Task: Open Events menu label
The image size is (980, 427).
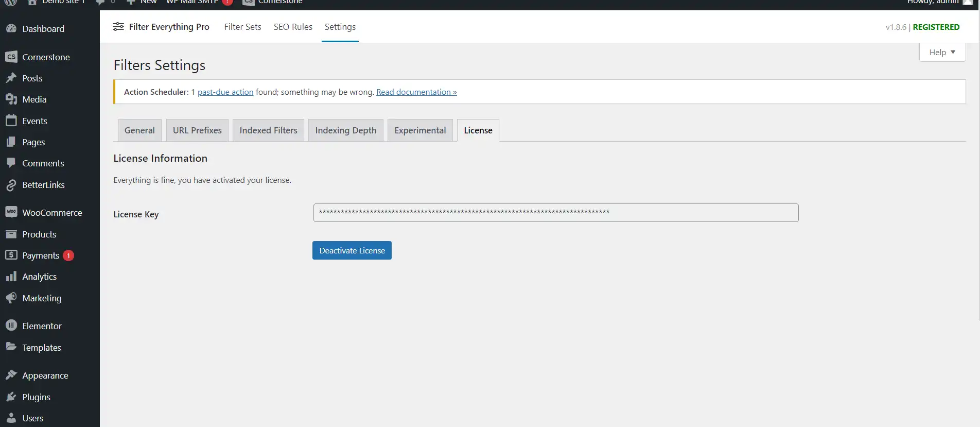Action: point(35,121)
